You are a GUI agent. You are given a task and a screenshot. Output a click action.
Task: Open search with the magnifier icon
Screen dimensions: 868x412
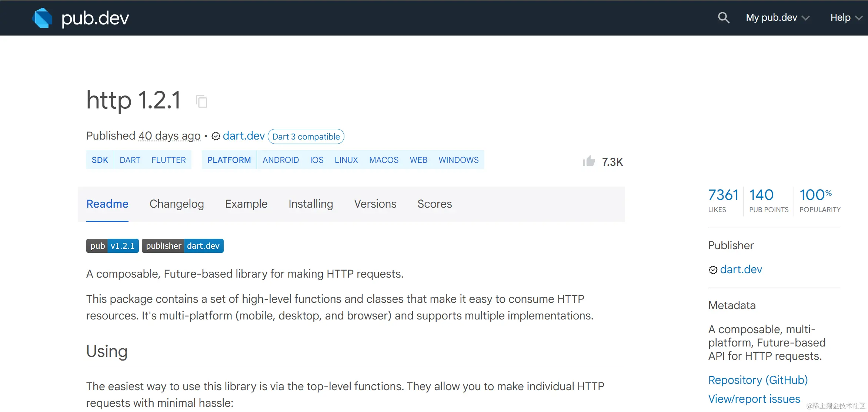[x=723, y=18]
